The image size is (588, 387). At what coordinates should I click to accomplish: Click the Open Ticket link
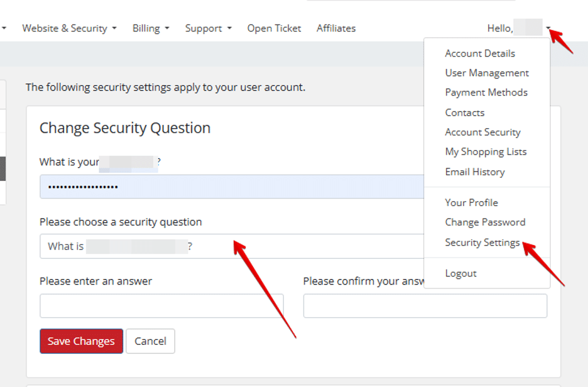274,28
